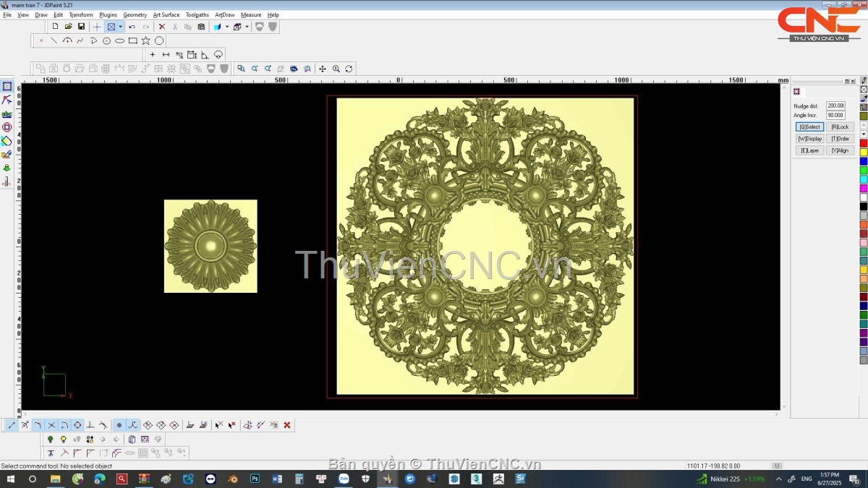Click the Open file folder icon
The height and width of the screenshot is (488, 868).
click(x=68, y=27)
